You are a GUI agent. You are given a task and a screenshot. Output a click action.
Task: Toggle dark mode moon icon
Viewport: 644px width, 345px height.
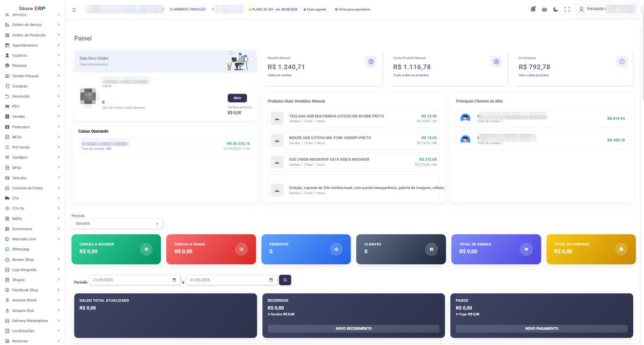[556, 9]
